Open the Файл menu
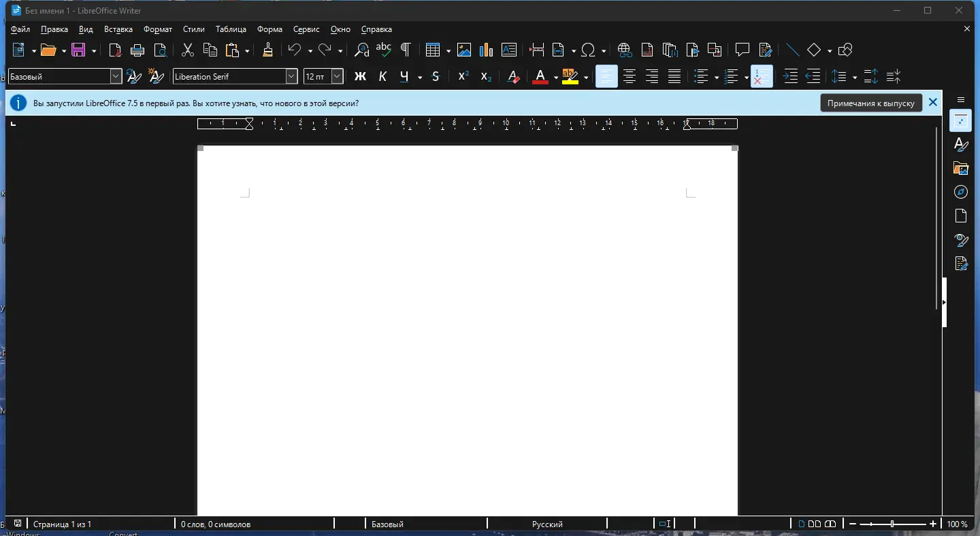This screenshot has height=536, width=980. click(x=20, y=29)
